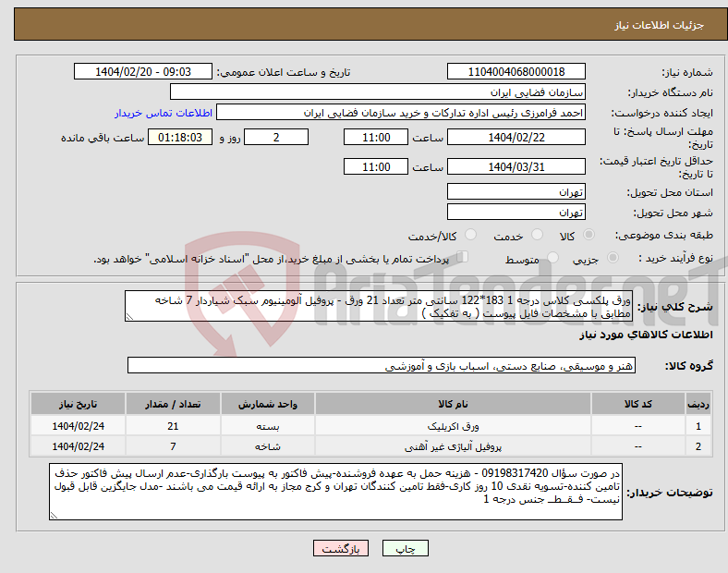Click the row number 2 cell
Screen dimensions: 728x573
pos(698,446)
